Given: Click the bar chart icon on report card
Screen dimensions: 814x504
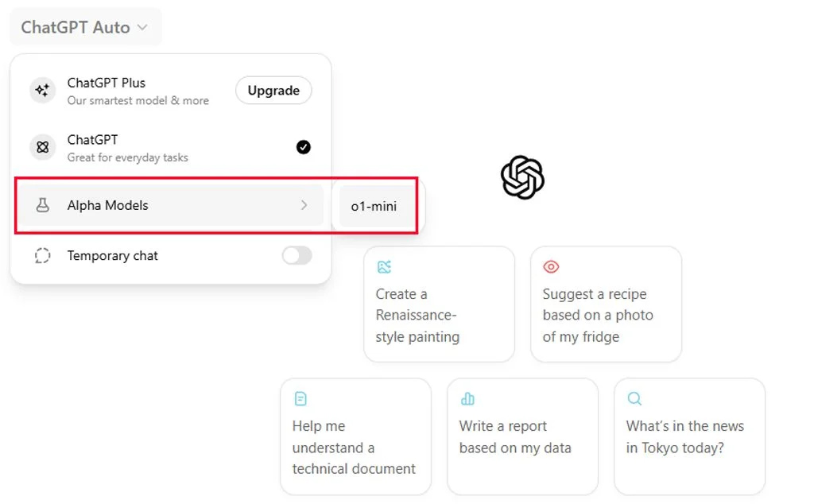Looking at the screenshot, I should (x=467, y=398).
